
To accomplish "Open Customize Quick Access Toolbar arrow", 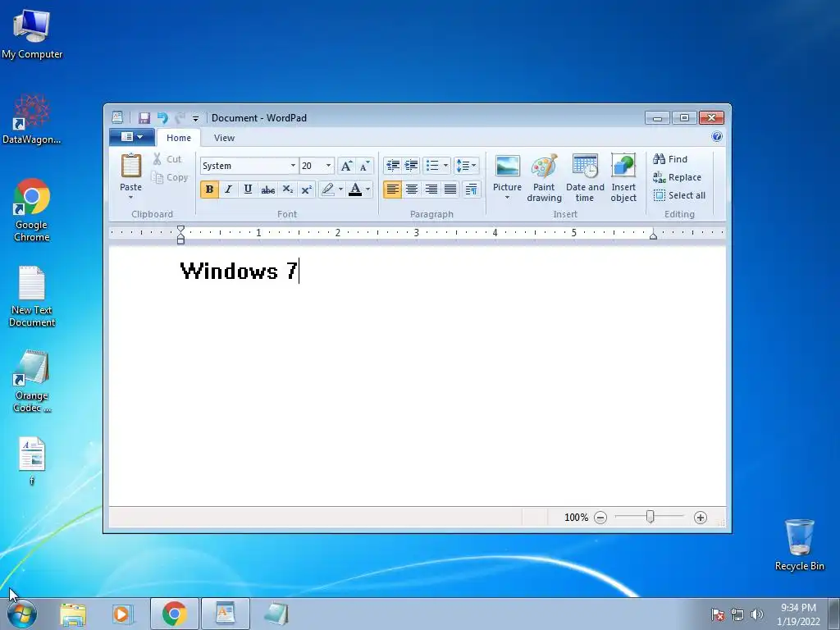I will point(195,118).
